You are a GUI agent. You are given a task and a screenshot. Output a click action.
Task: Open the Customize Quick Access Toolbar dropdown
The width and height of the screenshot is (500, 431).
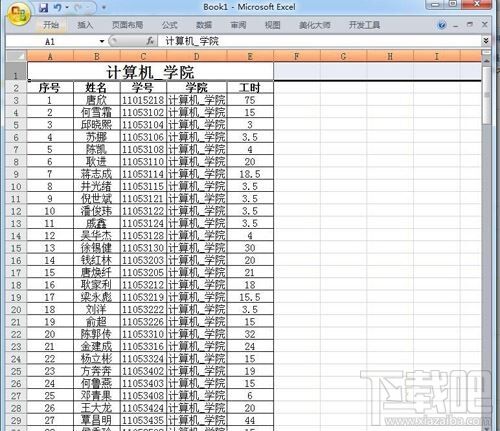[x=104, y=7]
